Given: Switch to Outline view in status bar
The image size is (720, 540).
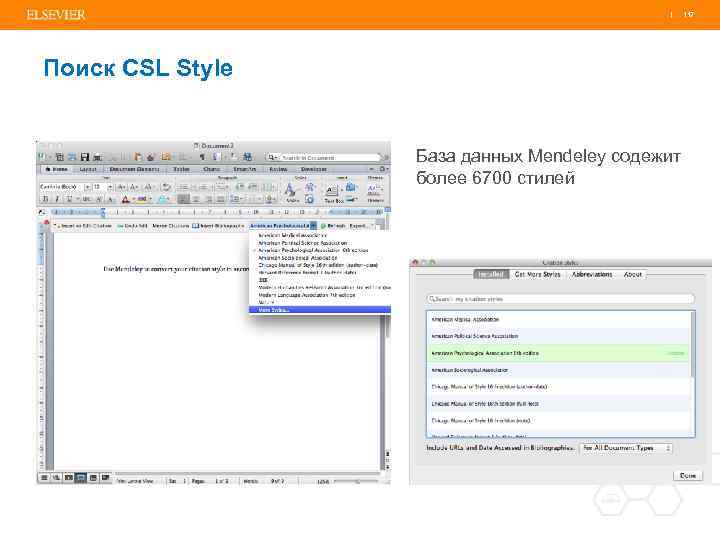Looking at the screenshot, I should pos(56,478).
